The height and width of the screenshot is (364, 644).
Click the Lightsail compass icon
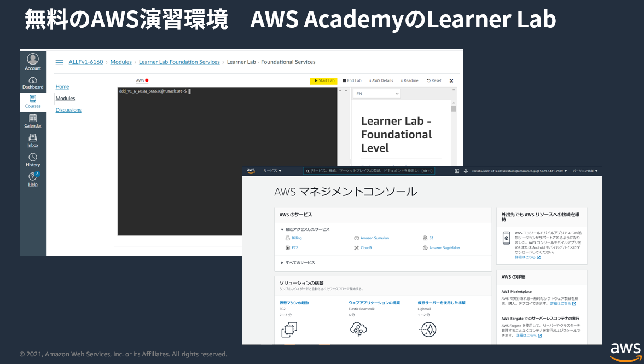(428, 330)
